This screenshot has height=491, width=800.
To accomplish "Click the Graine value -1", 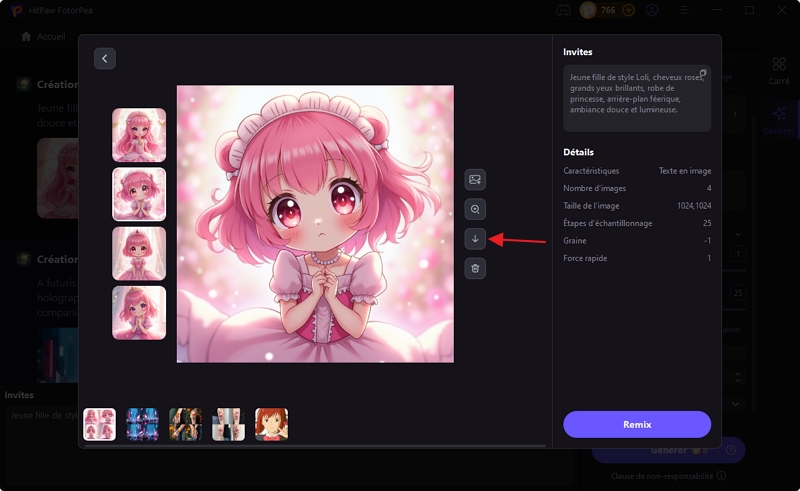I will (x=707, y=240).
